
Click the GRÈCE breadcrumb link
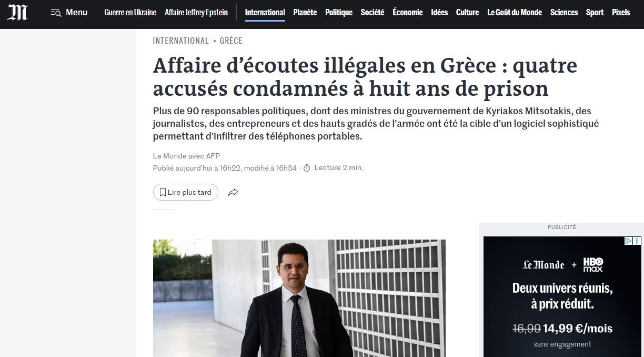231,41
